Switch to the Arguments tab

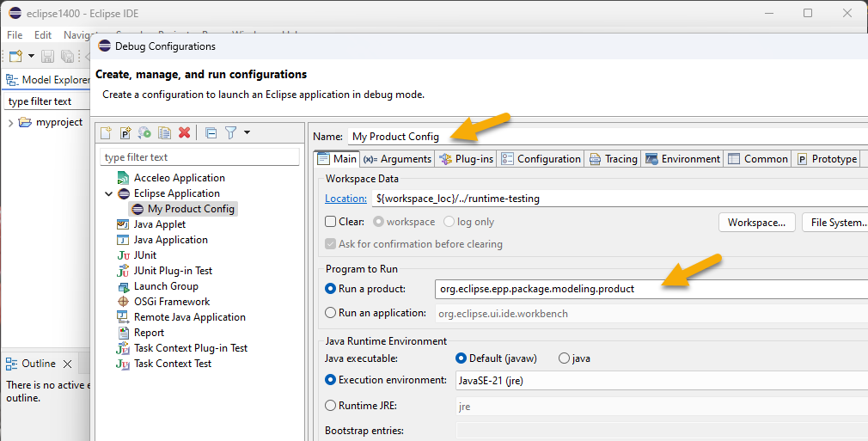[397, 159]
